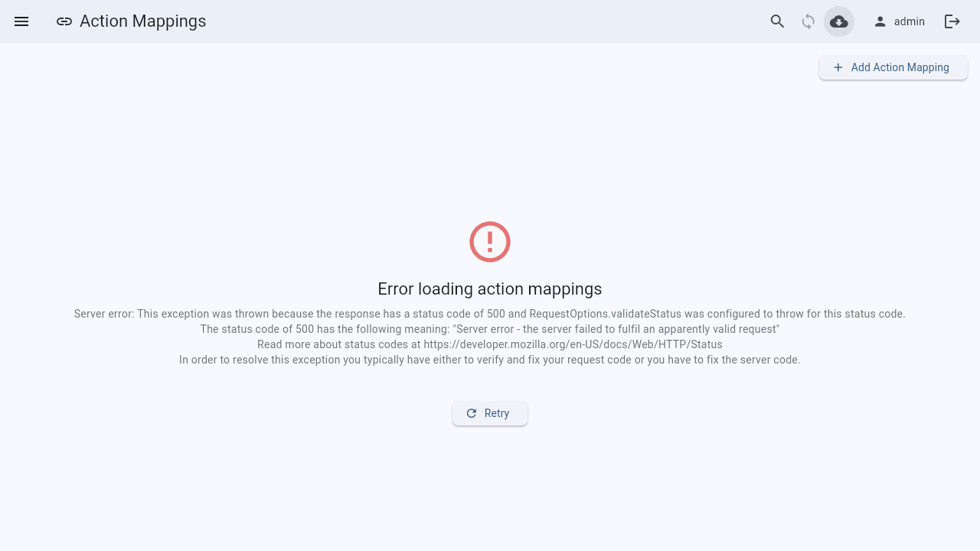
Task: Click the refresh icon inside Retry button
Action: pyautogui.click(x=472, y=413)
